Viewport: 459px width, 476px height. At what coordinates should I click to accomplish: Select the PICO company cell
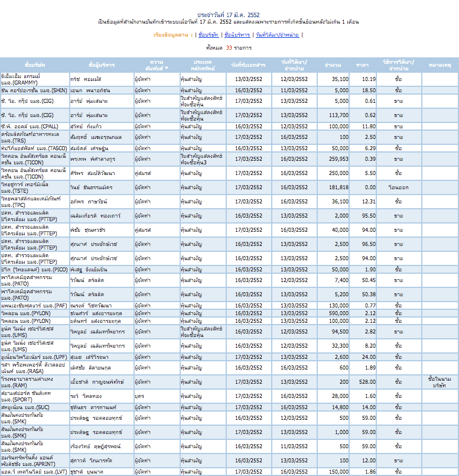click(x=35, y=270)
